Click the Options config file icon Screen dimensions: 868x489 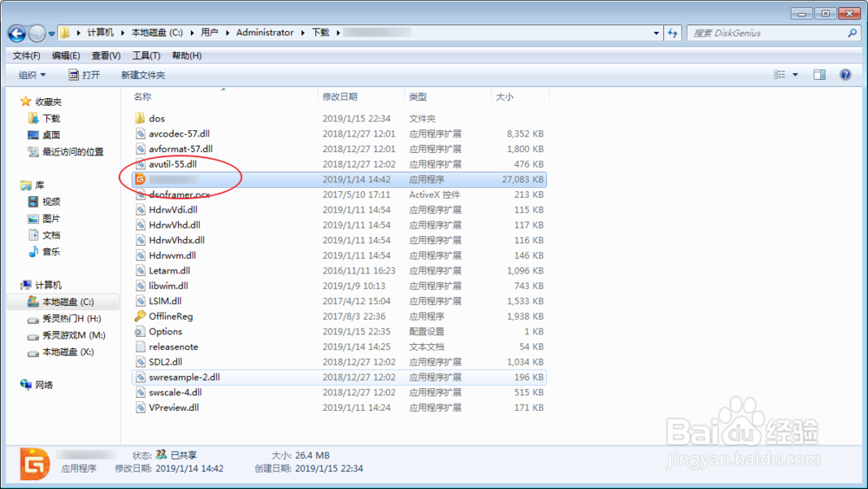(140, 331)
